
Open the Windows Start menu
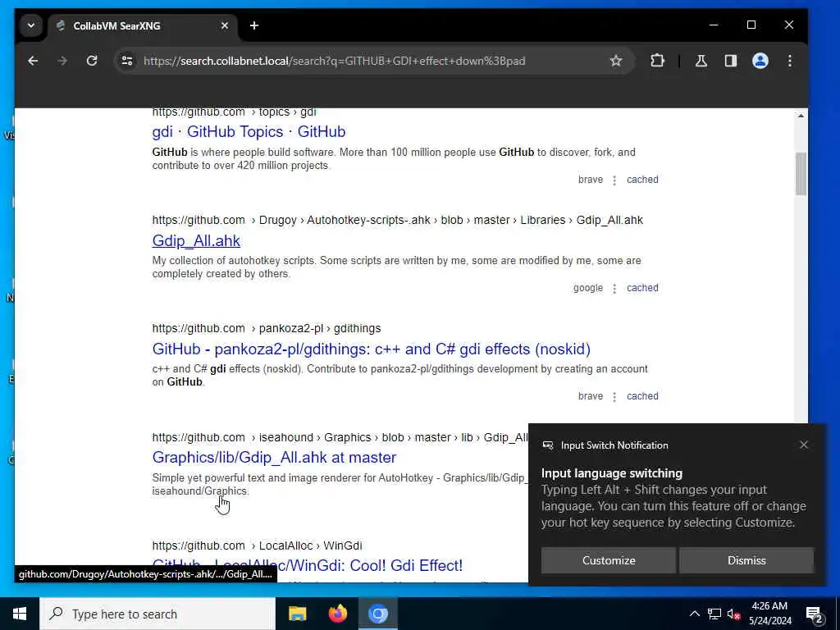20,614
